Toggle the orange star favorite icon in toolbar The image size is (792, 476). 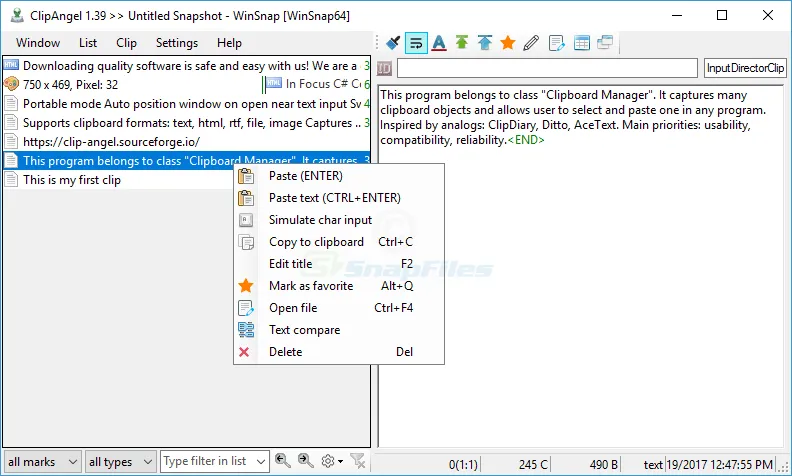[x=508, y=43]
